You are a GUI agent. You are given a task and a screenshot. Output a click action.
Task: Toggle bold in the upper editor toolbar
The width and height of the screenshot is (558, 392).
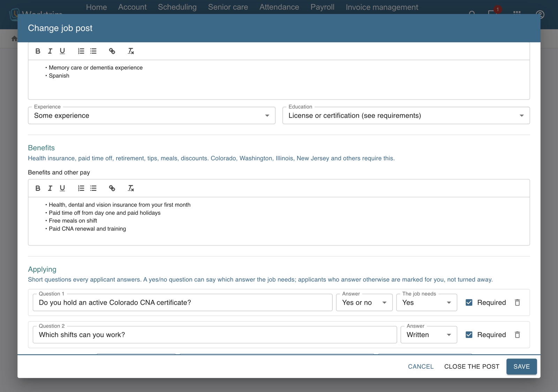click(x=38, y=51)
